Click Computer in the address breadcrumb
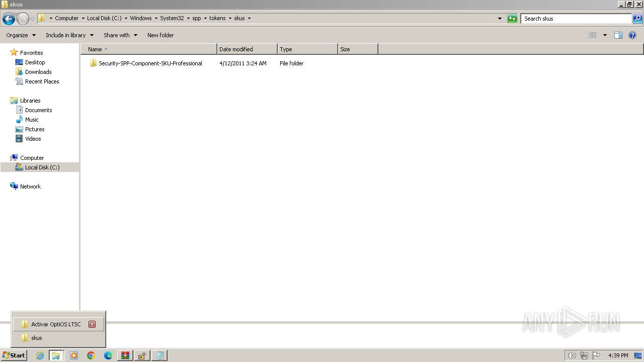The height and width of the screenshot is (362, 644). (x=66, y=18)
